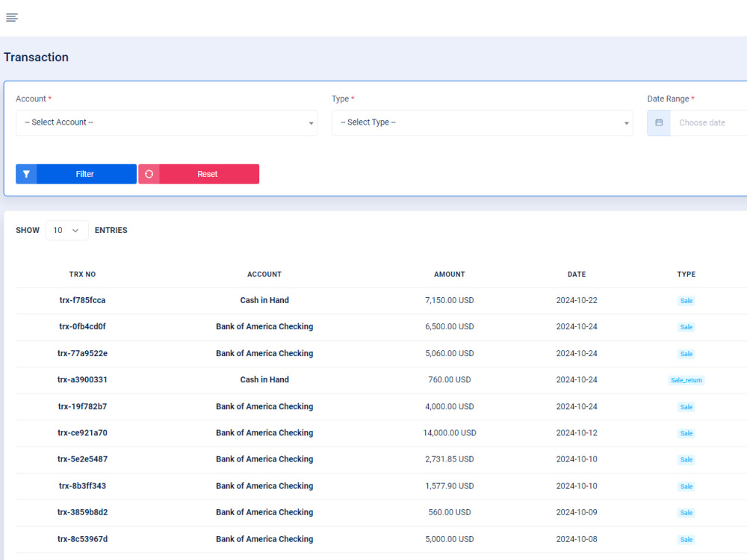The width and height of the screenshot is (747, 560).
Task: Click the Sale_return type badge
Action: point(686,380)
